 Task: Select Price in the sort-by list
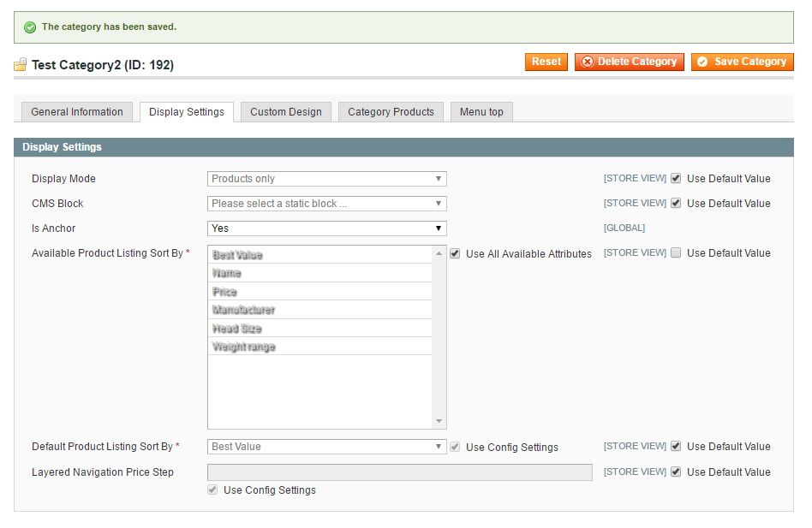[x=225, y=292]
